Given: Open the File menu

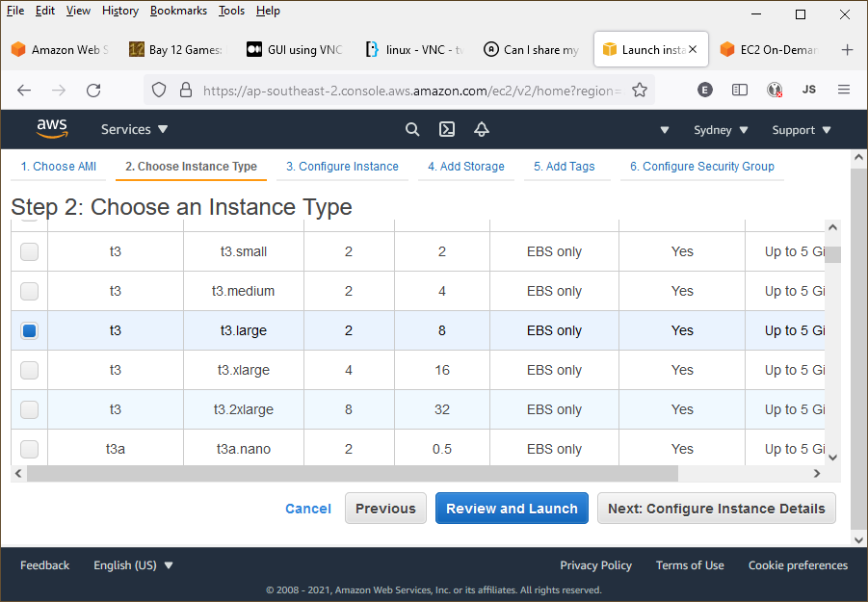Looking at the screenshot, I should tap(15, 11).
